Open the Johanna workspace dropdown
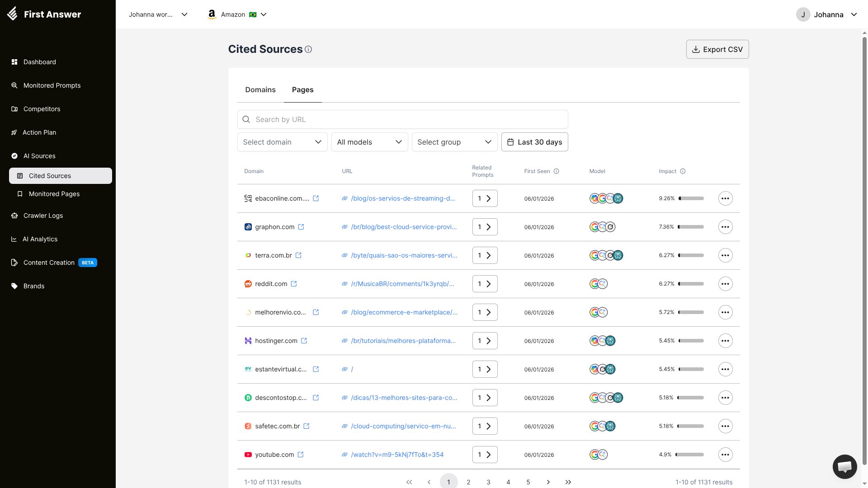868x488 pixels. 158,14
